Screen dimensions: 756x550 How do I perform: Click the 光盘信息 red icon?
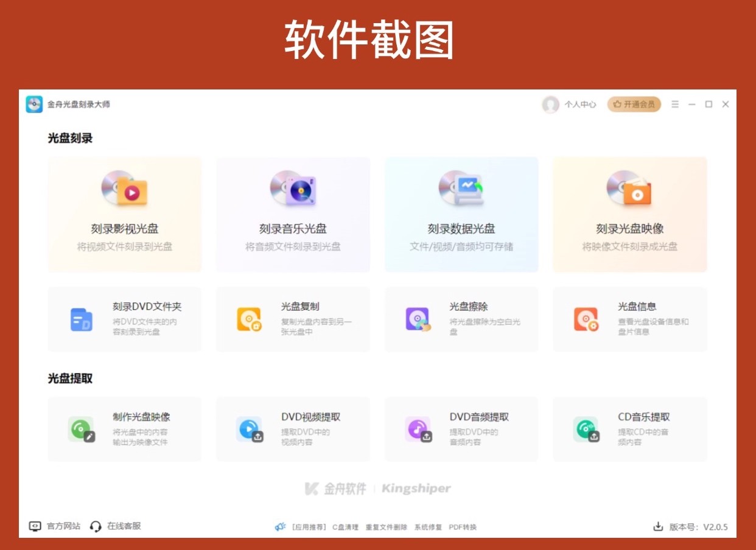pyautogui.click(x=586, y=319)
